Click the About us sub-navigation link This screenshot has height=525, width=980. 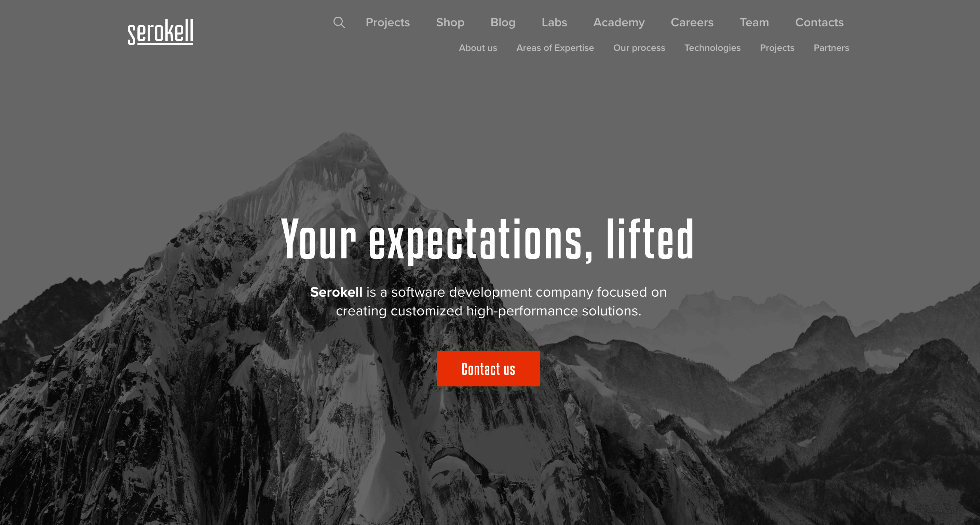(x=478, y=48)
